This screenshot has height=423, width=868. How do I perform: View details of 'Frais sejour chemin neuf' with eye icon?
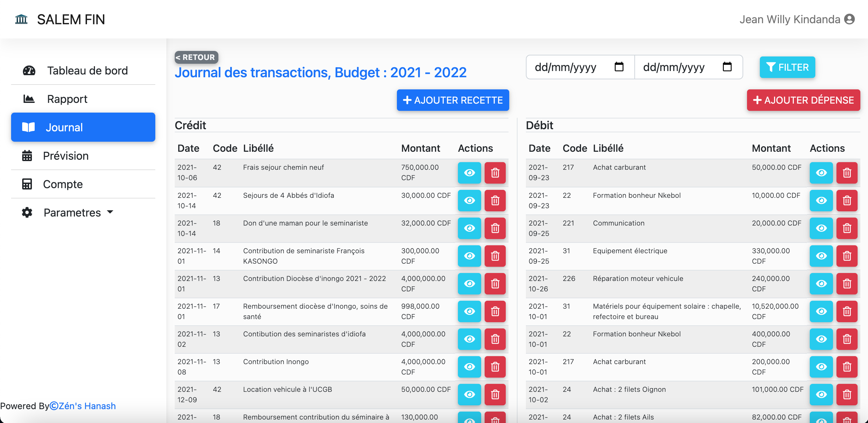(x=469, y=173)
